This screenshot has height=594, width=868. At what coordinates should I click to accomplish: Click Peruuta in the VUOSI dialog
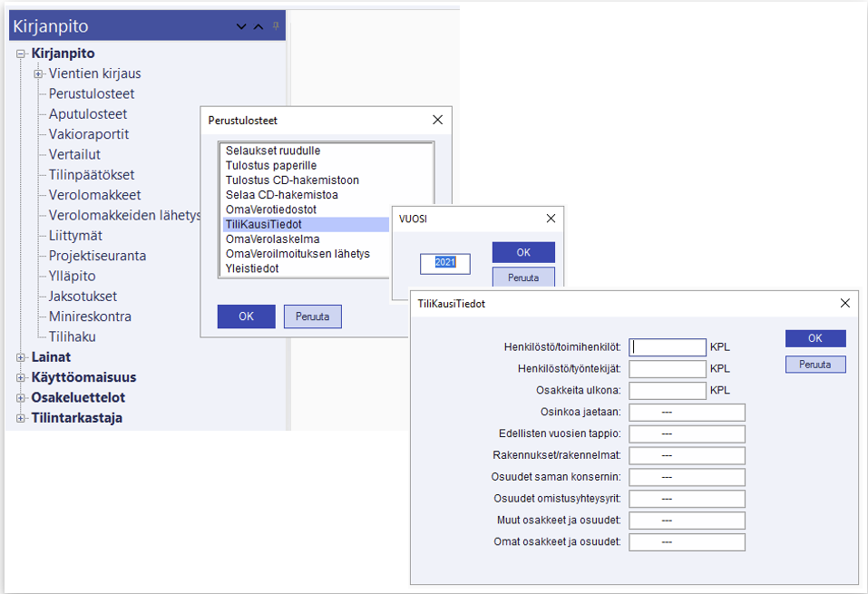523,278
